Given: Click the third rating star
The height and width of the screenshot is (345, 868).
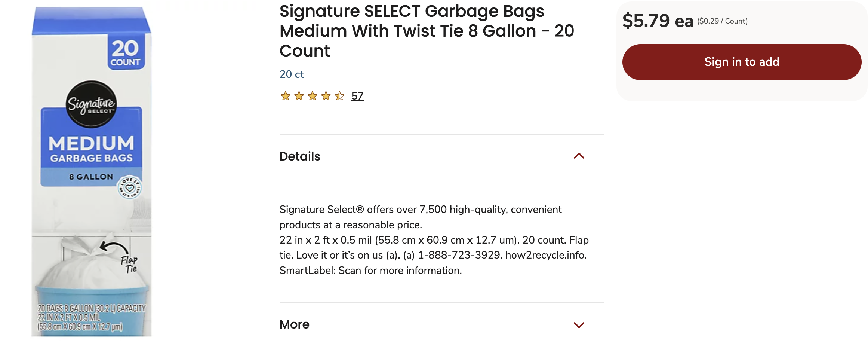Looking at the screenshot, I should [x=313, y=96].
